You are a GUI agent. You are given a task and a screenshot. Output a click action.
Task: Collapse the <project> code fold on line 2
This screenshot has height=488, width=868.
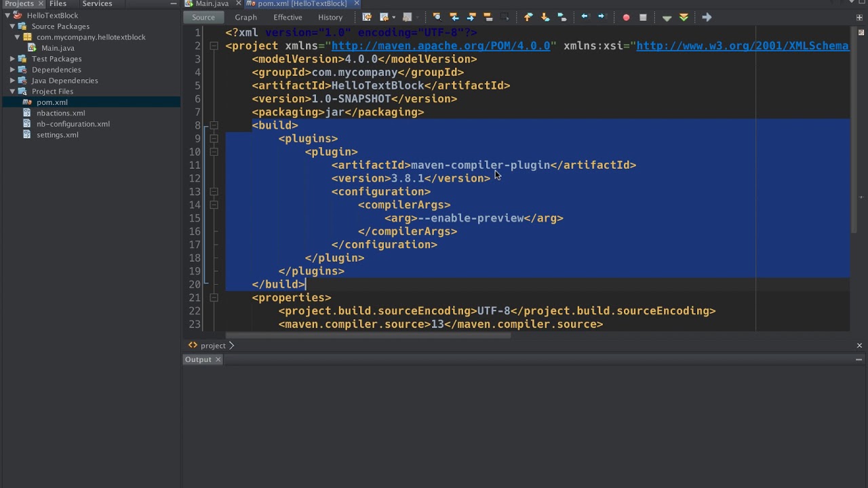[x=214, y=45]
